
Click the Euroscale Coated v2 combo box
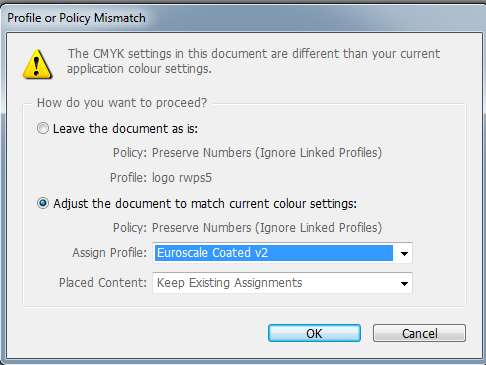tap(282, 253)
